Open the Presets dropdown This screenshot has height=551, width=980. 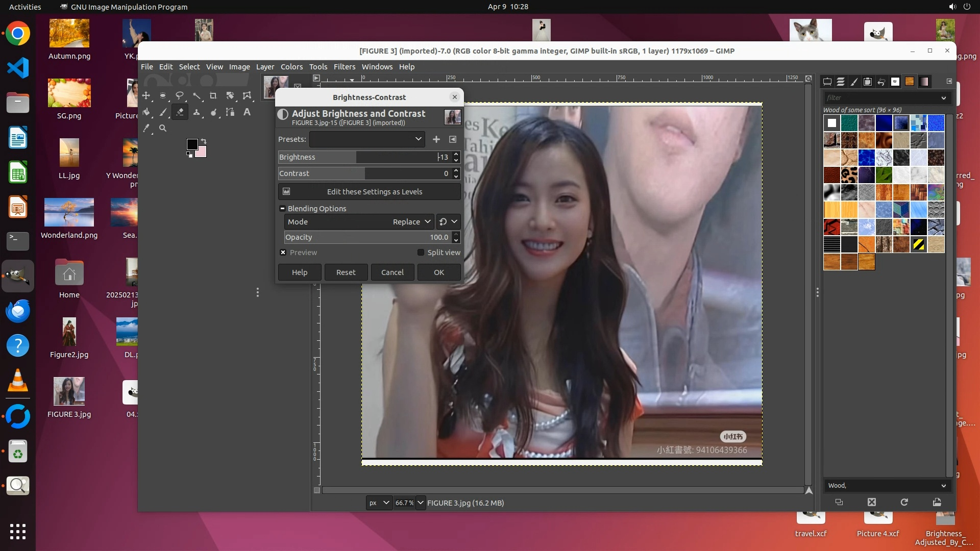coord(367,139)
